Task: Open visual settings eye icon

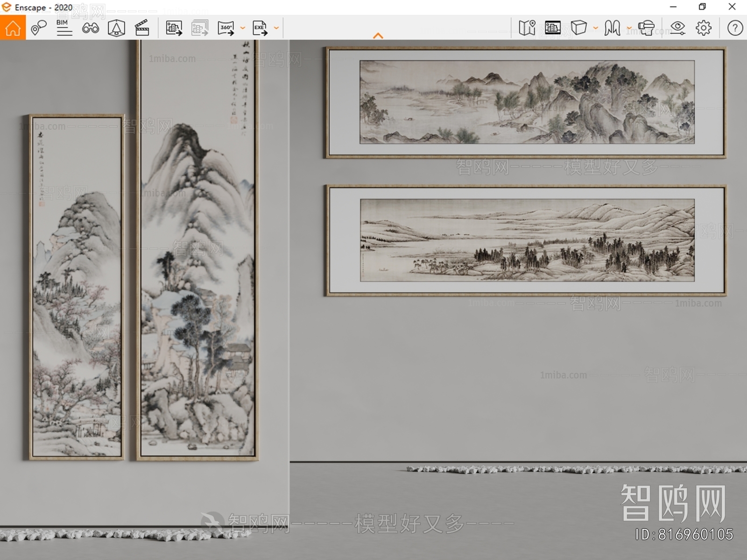Action: click(x=677, y=28)
